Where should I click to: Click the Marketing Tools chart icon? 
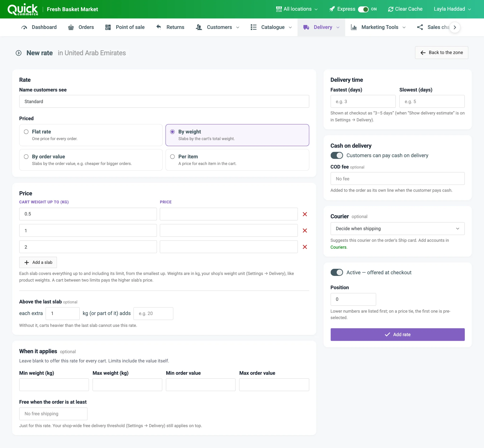pos(354,27)
